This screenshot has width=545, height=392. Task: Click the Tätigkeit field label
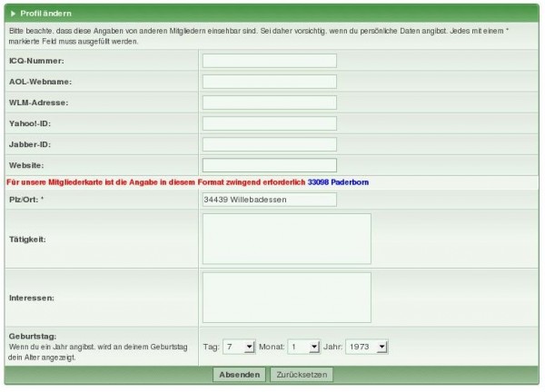tap(27, 239)
